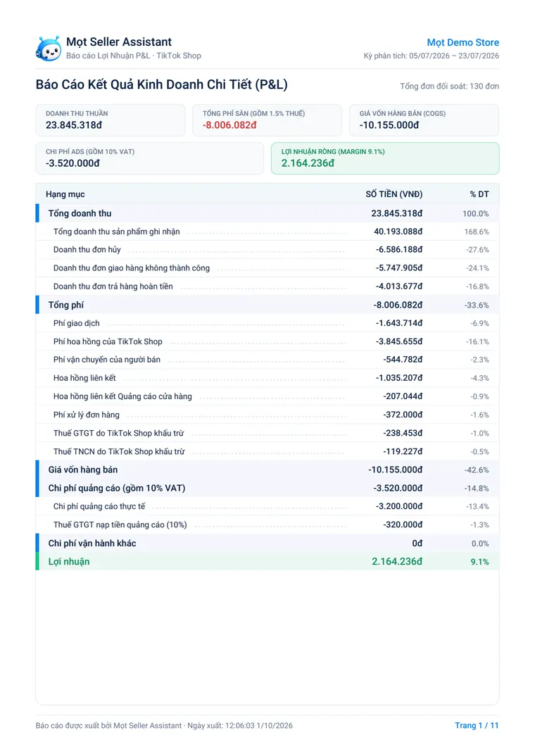
Task: Open the Mọt Demo Store link
Action: [x=462, y=42]
